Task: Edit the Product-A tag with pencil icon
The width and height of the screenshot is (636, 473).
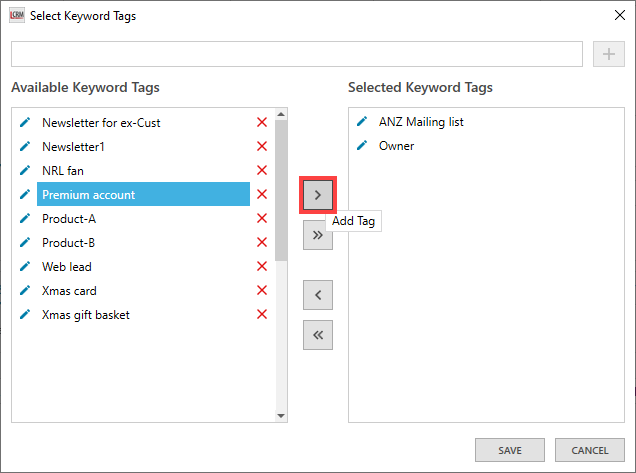Action: pyautogui.click(x=25, y=218)
